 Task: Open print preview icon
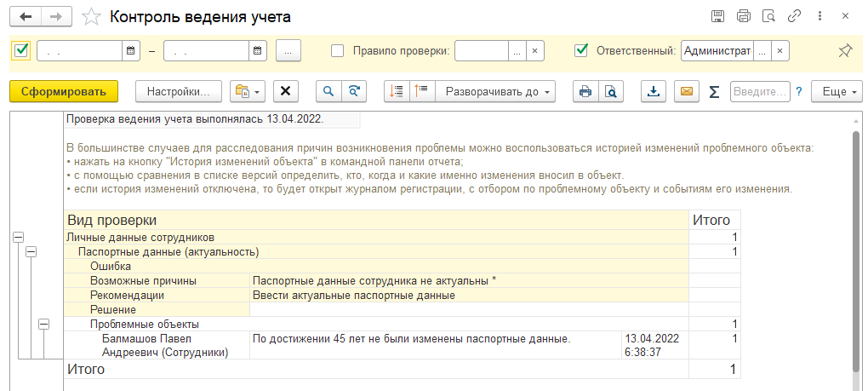(x=610, y=91)
